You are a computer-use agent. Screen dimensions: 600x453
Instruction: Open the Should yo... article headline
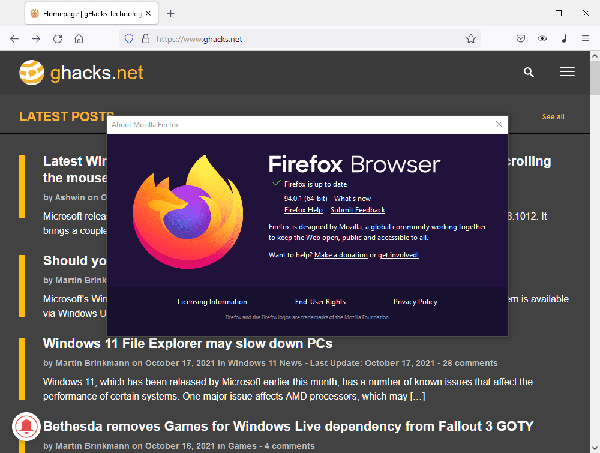pos(75,261)
